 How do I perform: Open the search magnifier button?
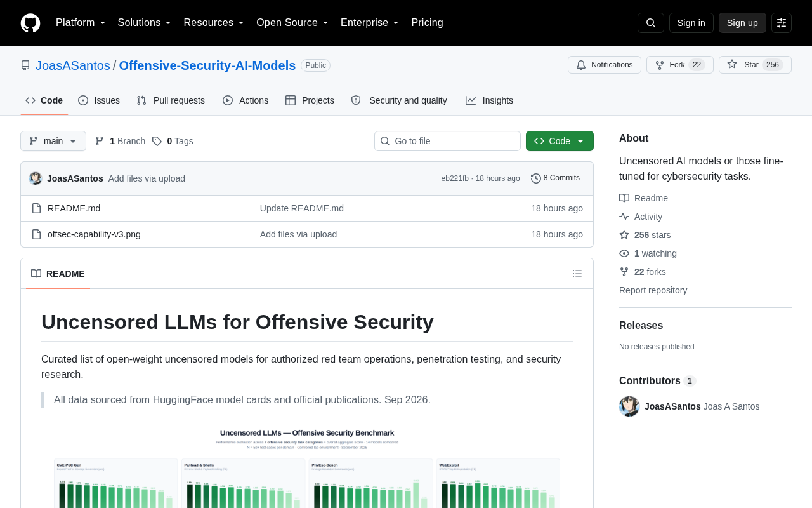click(651, 23)
